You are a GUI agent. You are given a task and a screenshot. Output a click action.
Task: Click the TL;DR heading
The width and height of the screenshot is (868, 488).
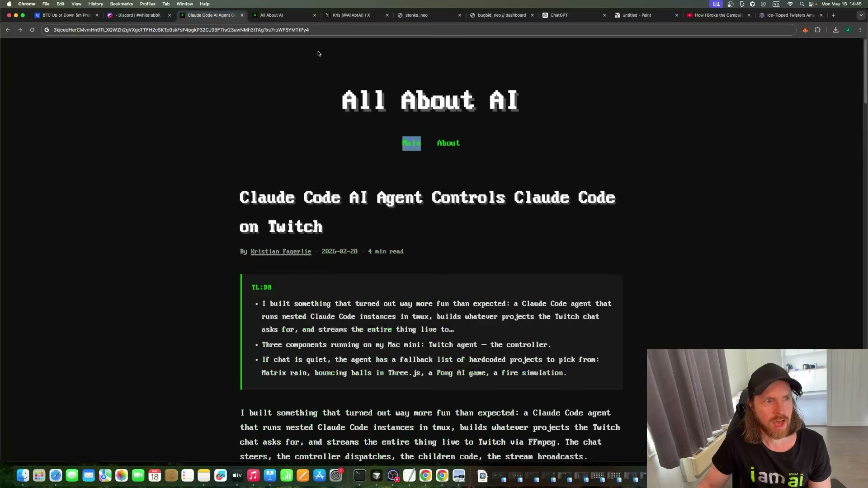click(x=261, y=287)
